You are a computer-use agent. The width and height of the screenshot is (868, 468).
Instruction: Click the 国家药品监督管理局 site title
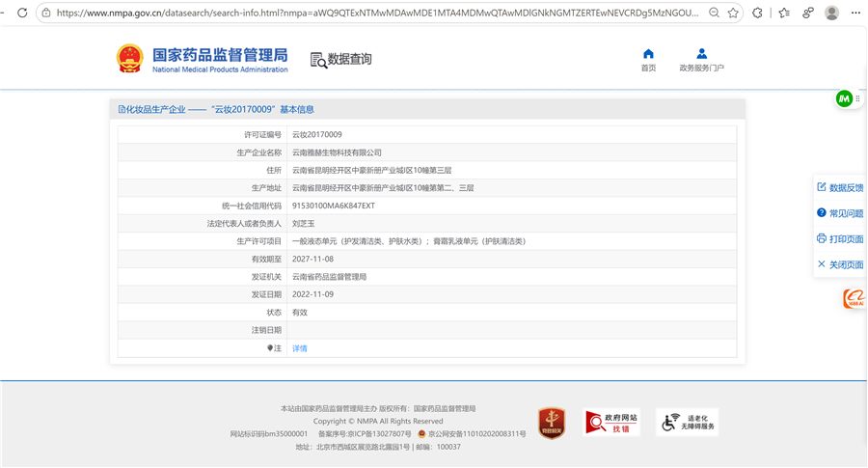[x=220, y=55]
